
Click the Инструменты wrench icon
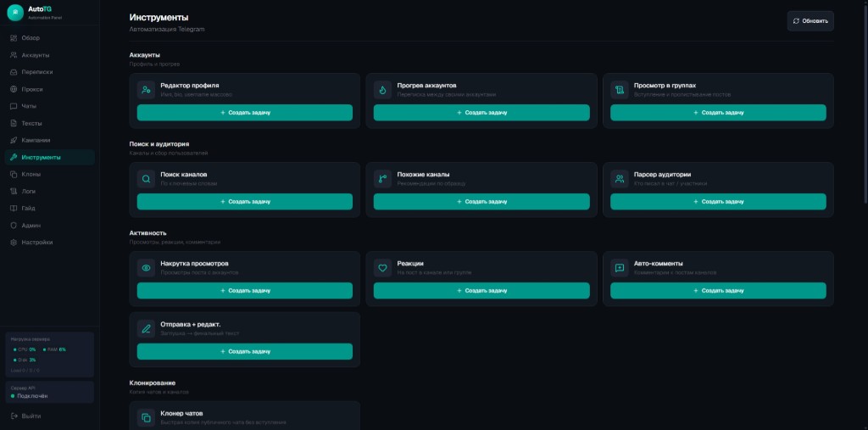[x=14, y=158]
